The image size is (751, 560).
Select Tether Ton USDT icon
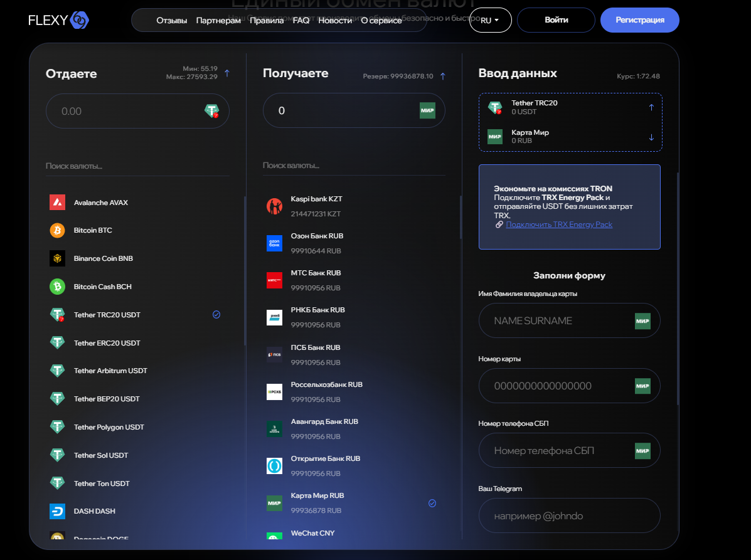coord(58,483)
